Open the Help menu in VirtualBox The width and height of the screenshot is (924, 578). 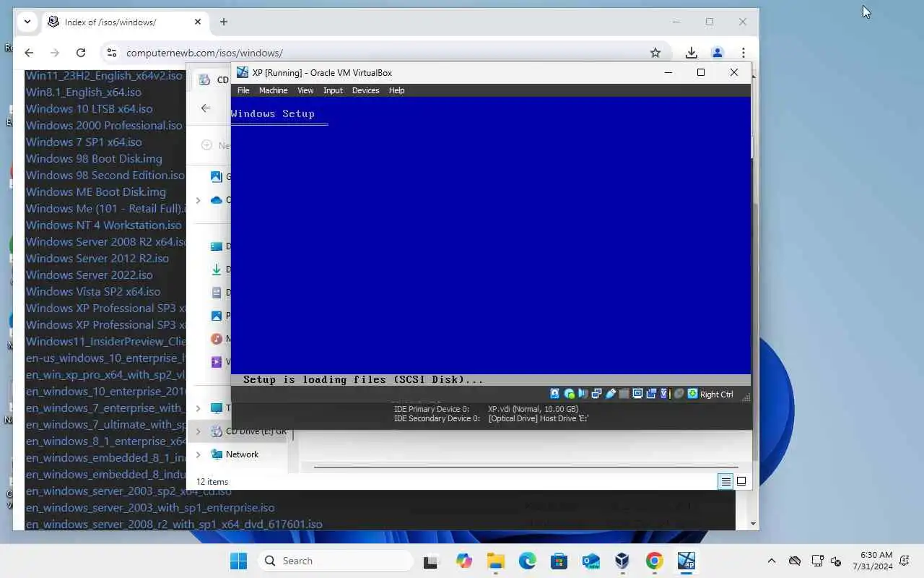[396, 90]
